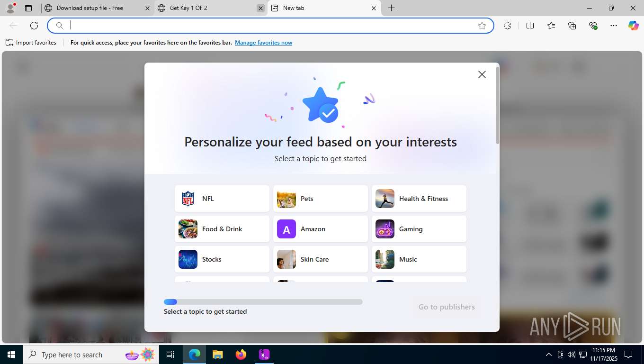Select the Food & Drink topic
The height and width of the screenshot is (364, 644).
click(x=222, y=229)
